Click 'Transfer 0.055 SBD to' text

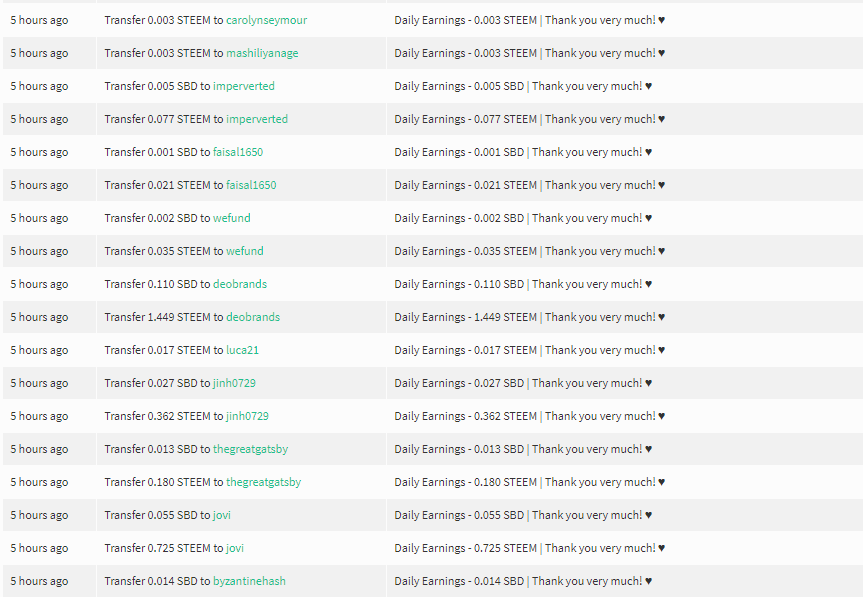(x=157, y=516)
